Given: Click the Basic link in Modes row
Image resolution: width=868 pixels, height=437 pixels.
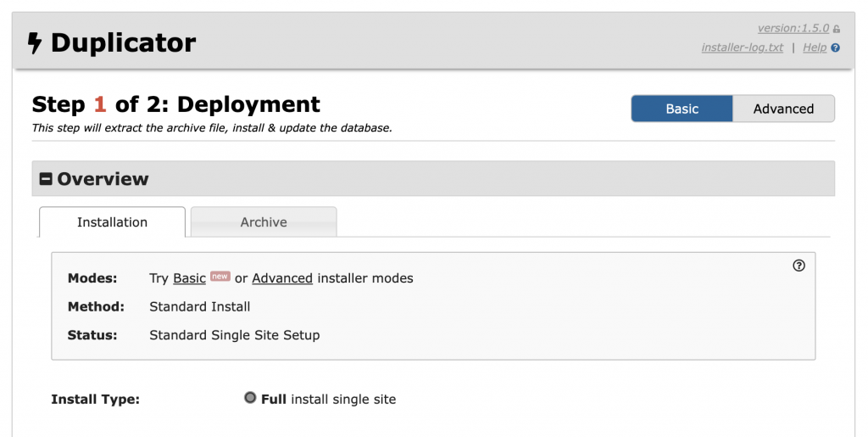Looking at the screenshot, I should (189, 278).
